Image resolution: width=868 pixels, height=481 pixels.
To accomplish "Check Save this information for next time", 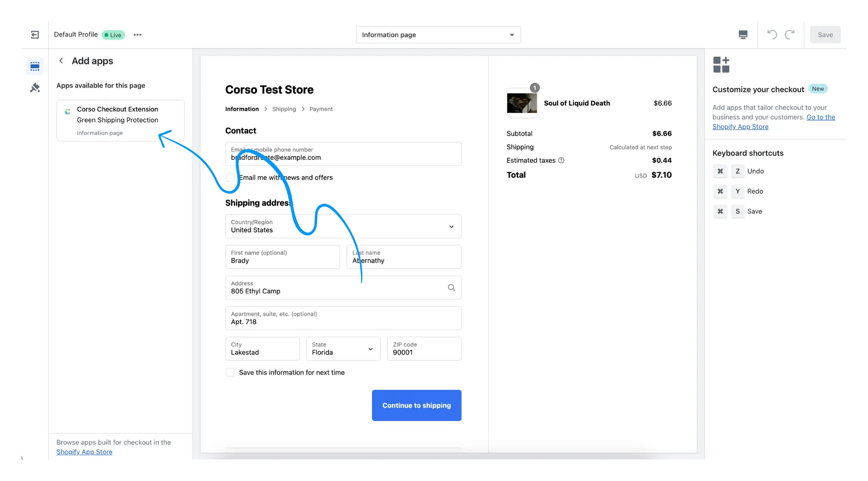I will (x=230, y=372).
